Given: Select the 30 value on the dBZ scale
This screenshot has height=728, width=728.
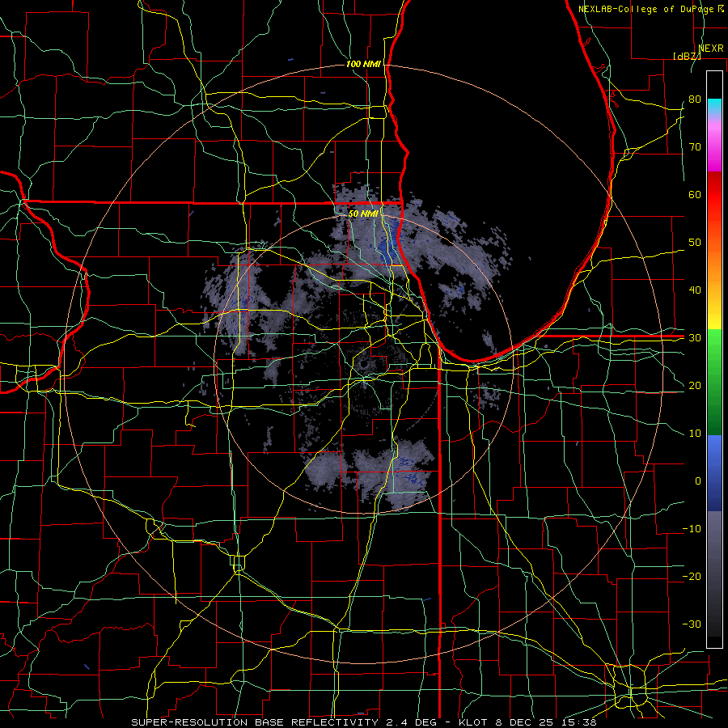Looking at the screenshot, I should click(x=695, y=338).
